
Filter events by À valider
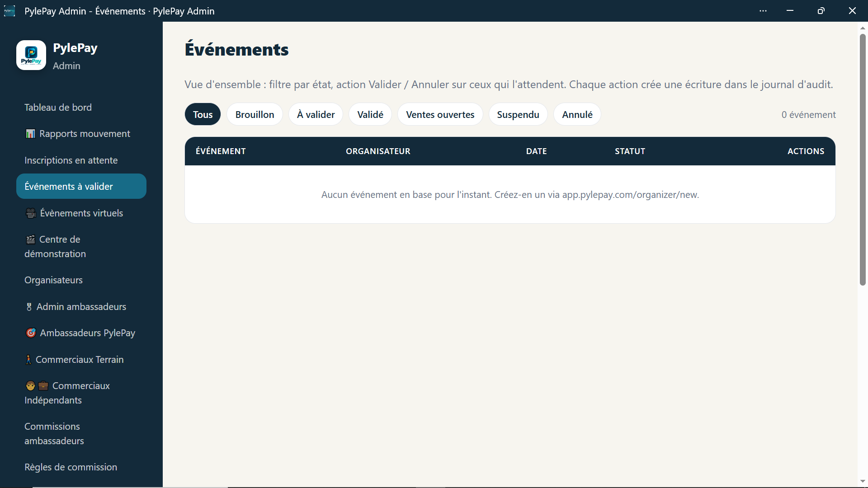point(316,114)
